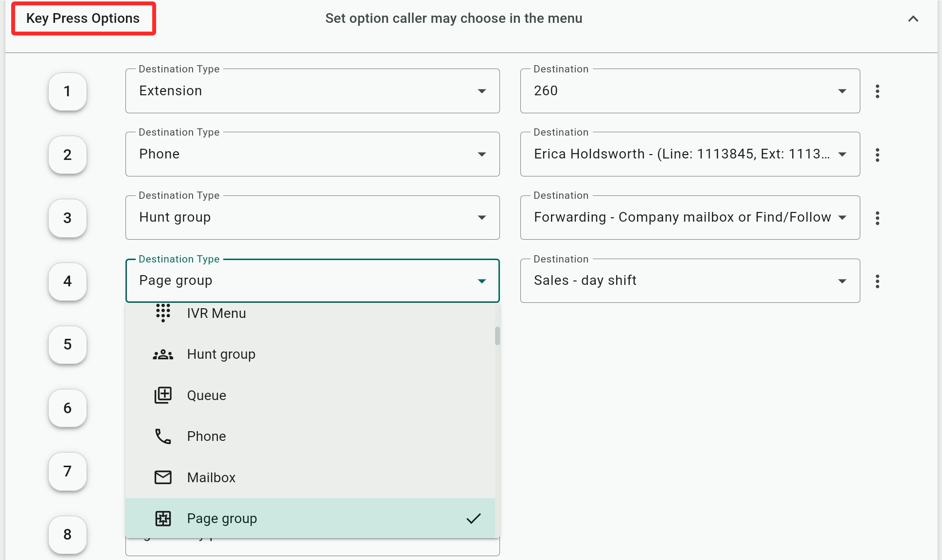Viewport: 942px width, 560px height.
Task: Open the more options menu for key 2
Action: (x=877, y=155)
